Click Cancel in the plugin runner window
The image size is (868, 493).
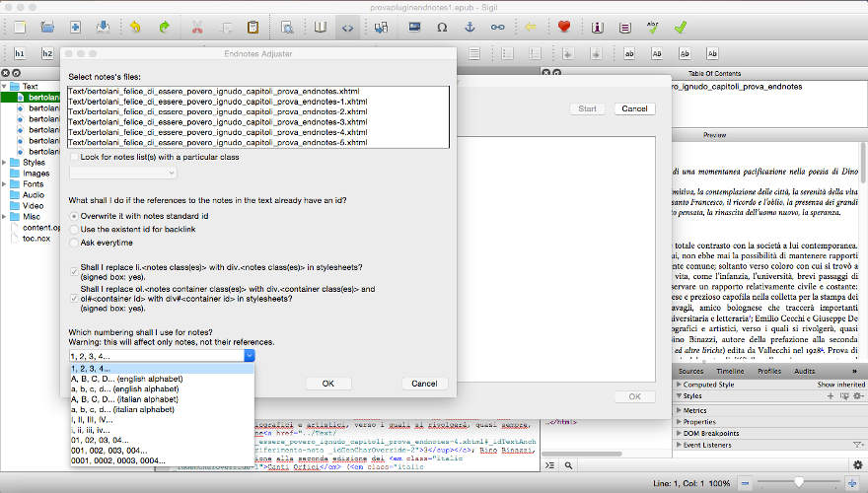click(634, 109)
